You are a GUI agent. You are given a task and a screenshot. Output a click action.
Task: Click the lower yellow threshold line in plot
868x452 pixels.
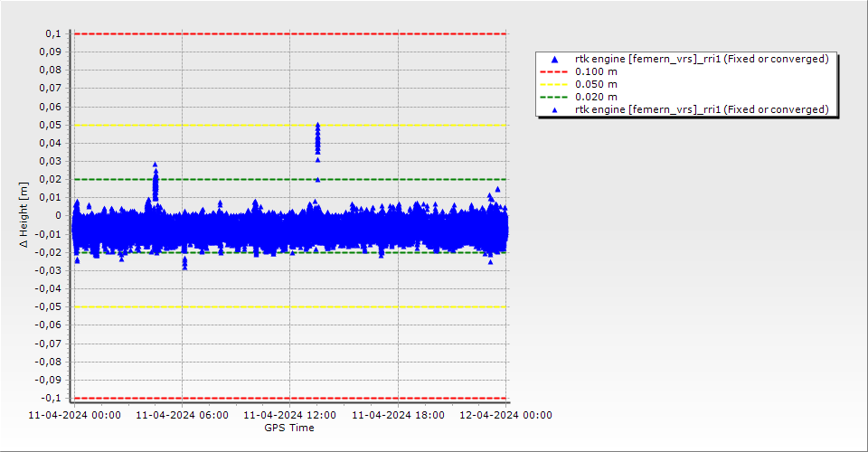pos(289,306)
